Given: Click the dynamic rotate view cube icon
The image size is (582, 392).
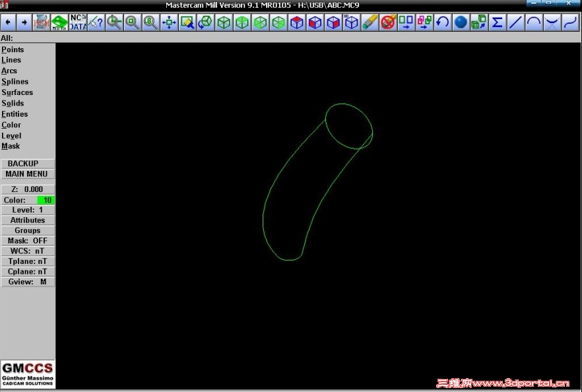Looking at the screenshot, I should click(x=205, y=22).
